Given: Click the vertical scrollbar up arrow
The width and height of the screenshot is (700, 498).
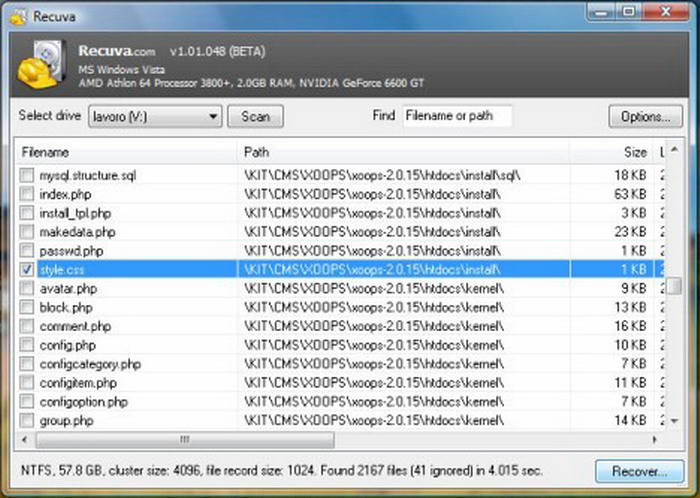Looking at the screenshot, I should pyautogui.click(x=675, y=149).
